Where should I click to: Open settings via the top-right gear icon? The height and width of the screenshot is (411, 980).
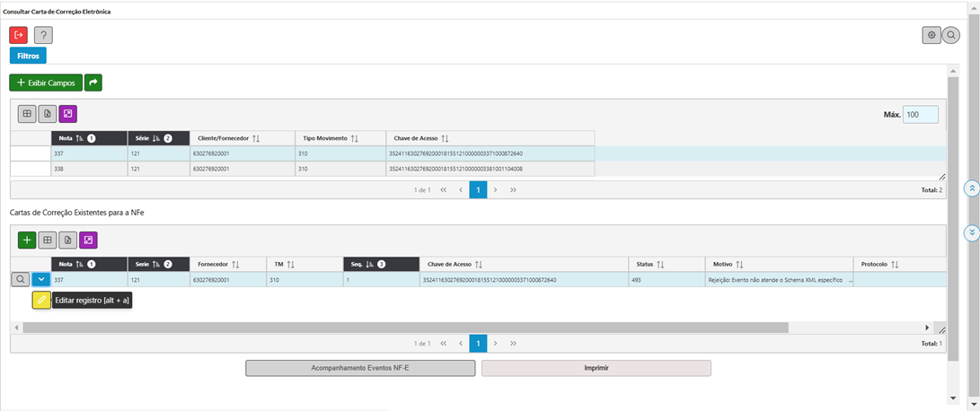point(931,35)
